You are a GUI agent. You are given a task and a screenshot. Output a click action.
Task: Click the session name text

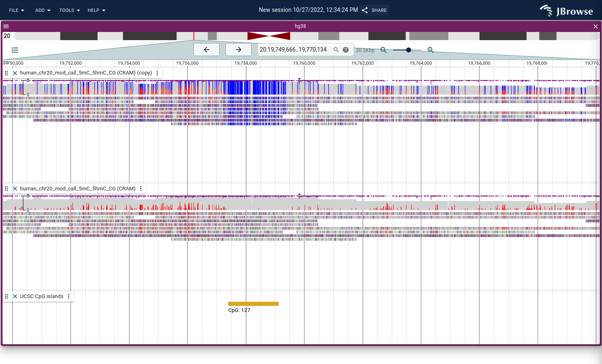[308, 10]
